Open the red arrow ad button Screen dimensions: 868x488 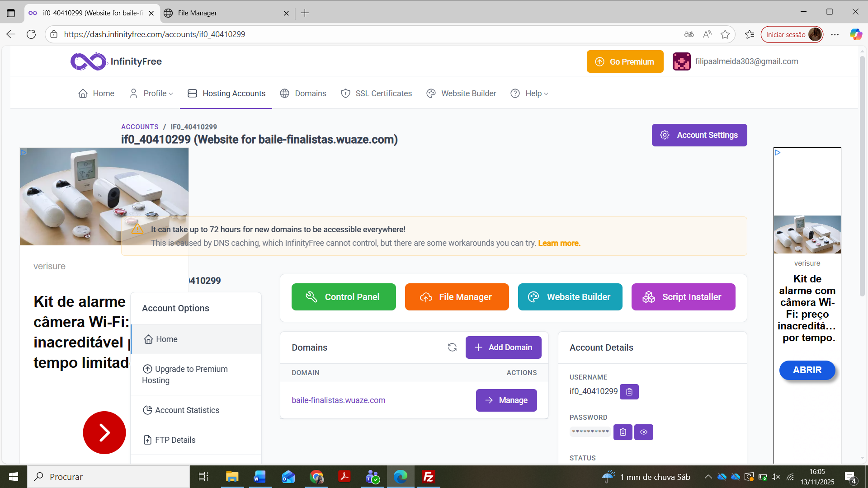(x=104, y=432)
